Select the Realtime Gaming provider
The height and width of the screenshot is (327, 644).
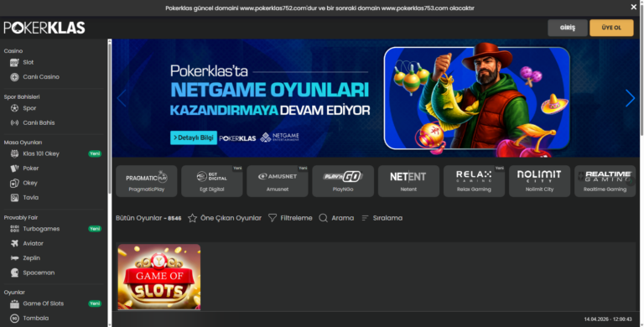coord(605,181)
